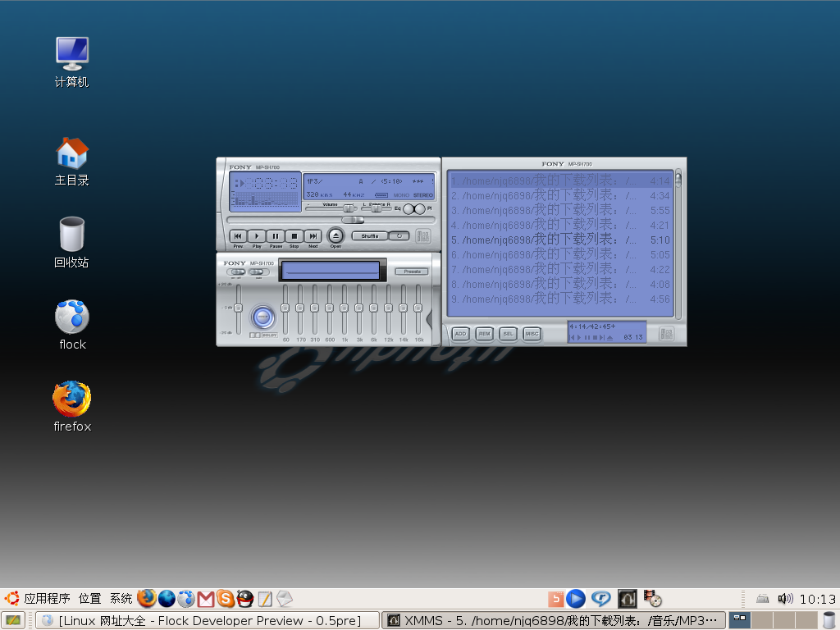Select playlist entry 7 with duration 4:22
Viewport: 840px width, 630px height.
tap(560, 269)
